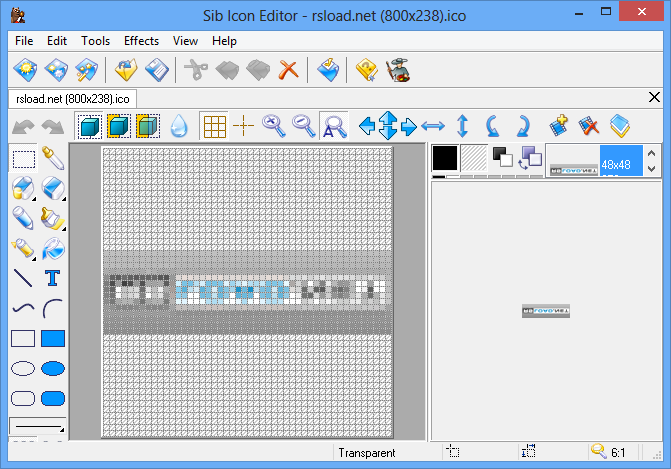Select the curve line tool
Screen dimensions: 671x469
(x=23, y=308)
